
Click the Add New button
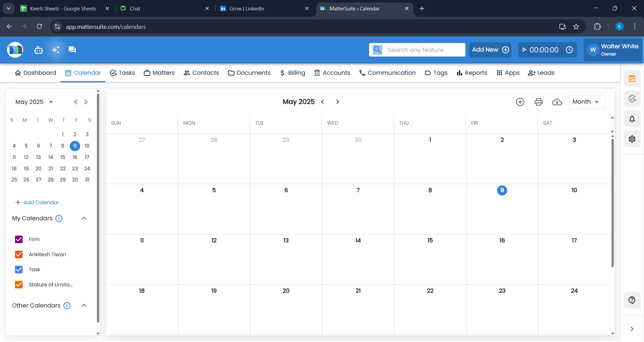[x=490, y=50]
